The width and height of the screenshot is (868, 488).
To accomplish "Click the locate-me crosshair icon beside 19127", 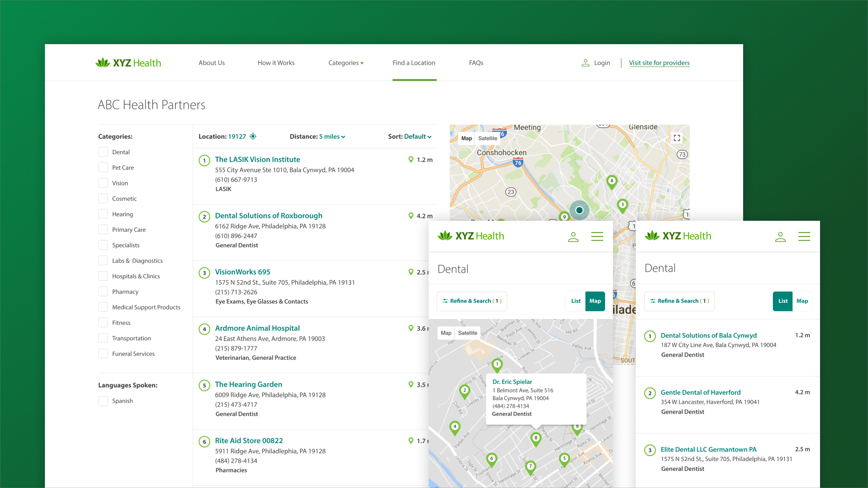I will pyautogui.click(x=253, y=136).
